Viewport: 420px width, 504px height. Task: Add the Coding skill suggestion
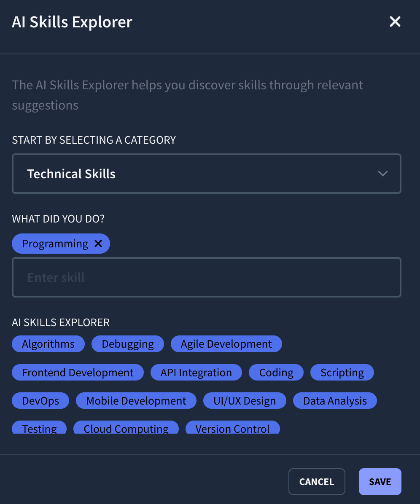point(276,372)
